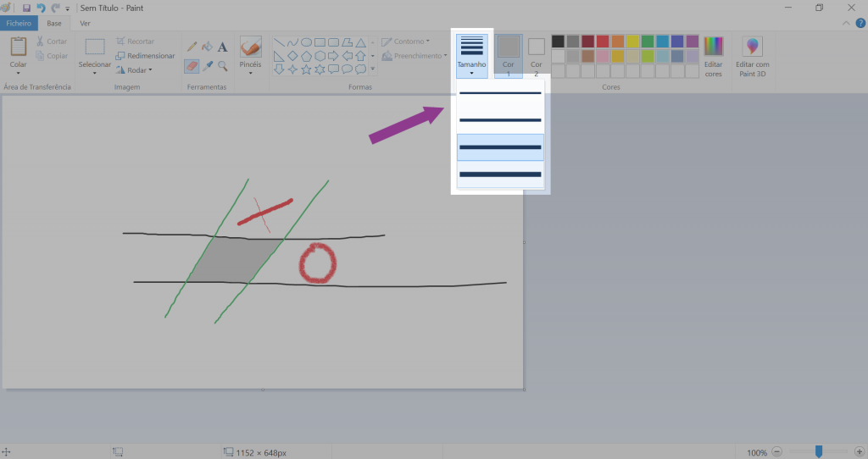
Task: Switch to the Base tab
Action: (x=54, y=23)
